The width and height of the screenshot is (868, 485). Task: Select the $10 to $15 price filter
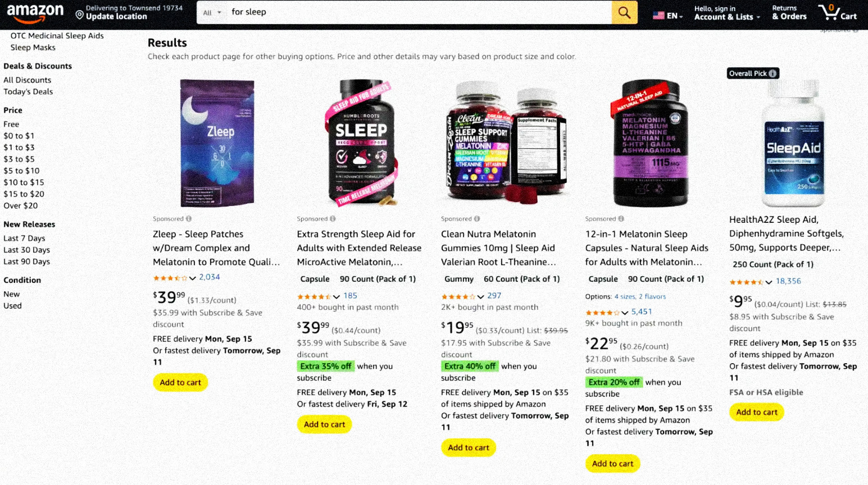click(x=24, y=182)
